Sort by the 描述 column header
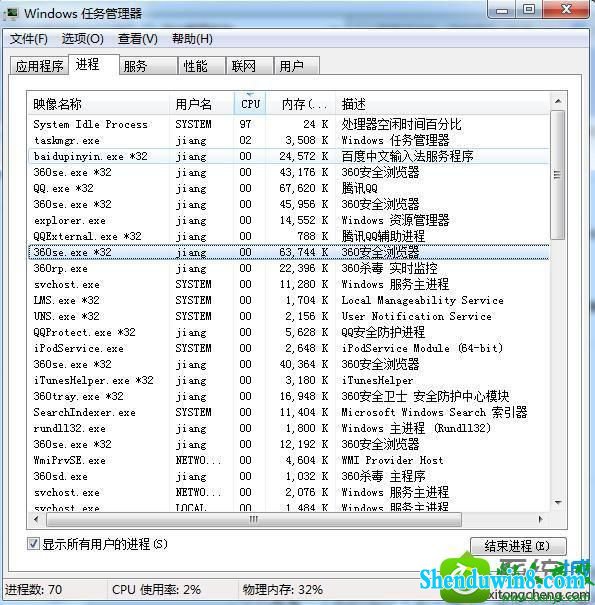595x605 pixels. (442, 104)
